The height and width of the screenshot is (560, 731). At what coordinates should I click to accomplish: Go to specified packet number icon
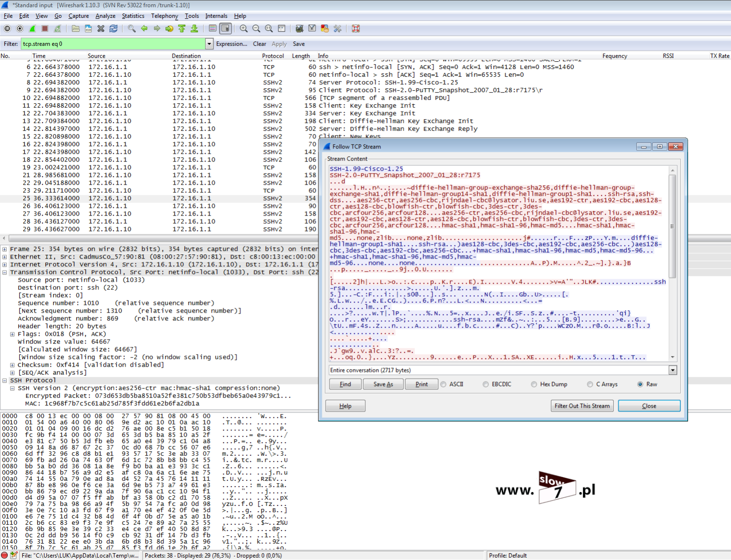click(169, 28)
